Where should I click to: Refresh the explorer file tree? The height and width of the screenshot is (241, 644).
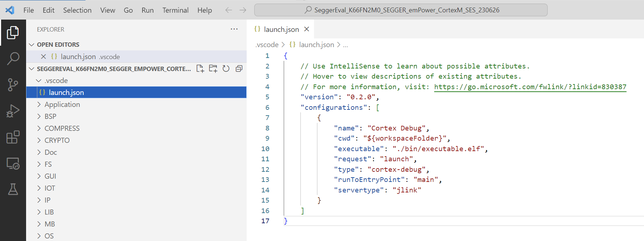(226, 68)
